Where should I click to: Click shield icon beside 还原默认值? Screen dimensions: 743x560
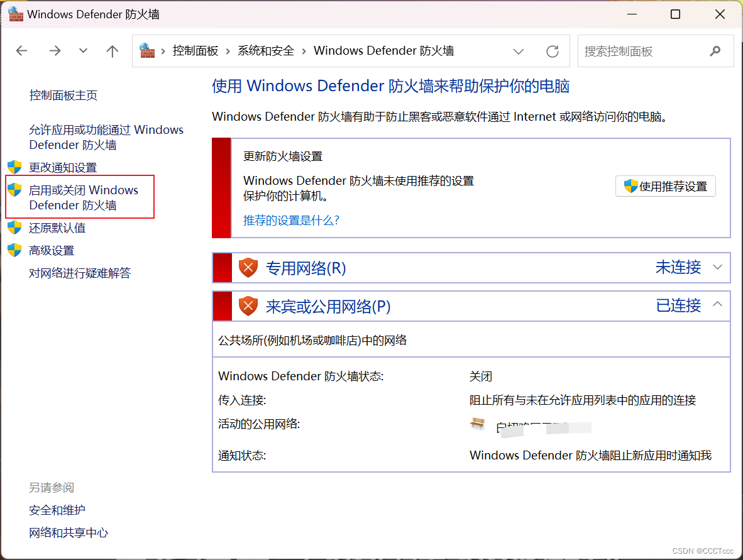point(14,228)
